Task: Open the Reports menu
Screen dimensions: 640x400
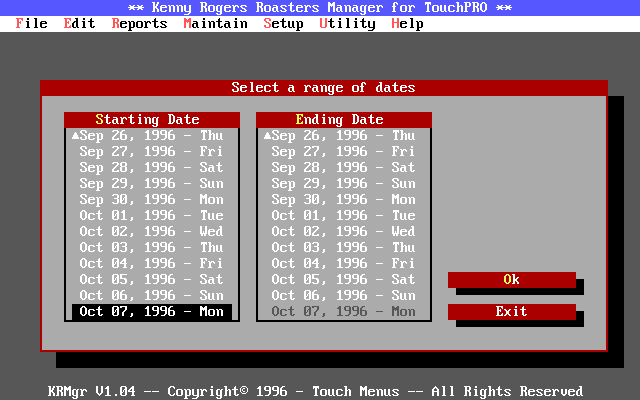Action: (140, 24)
